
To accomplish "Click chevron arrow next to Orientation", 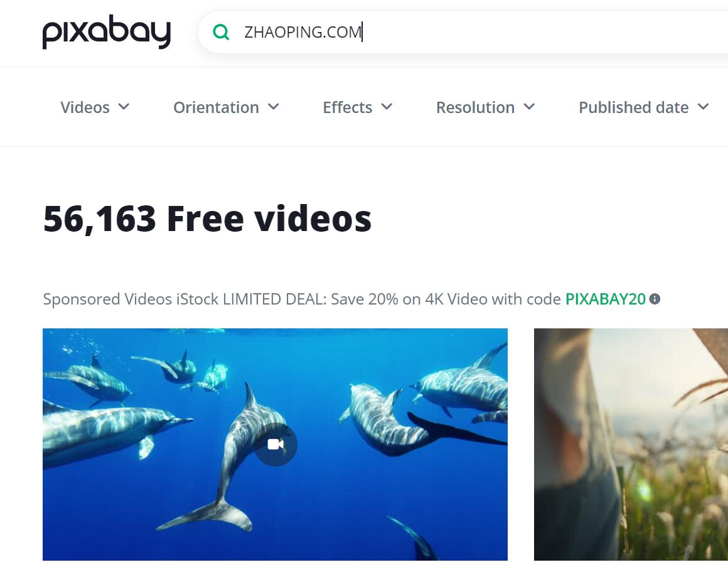I will [274, 106].
